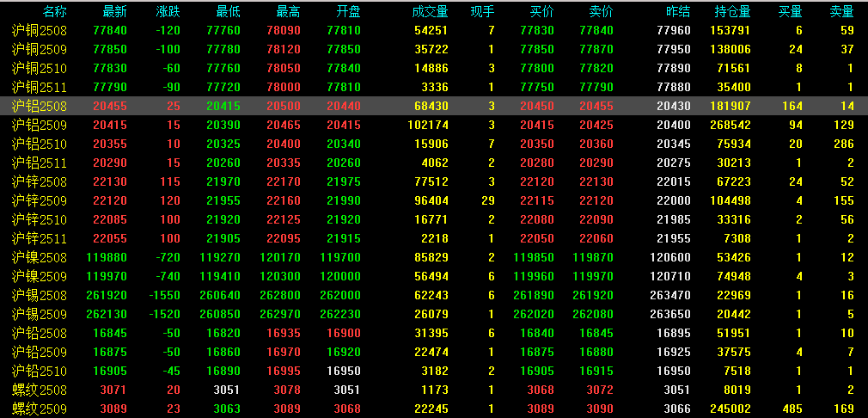The height and width of the screenshot is (418, 868).
Task: Click the 成交量 column header
Action: click(430, 12)
